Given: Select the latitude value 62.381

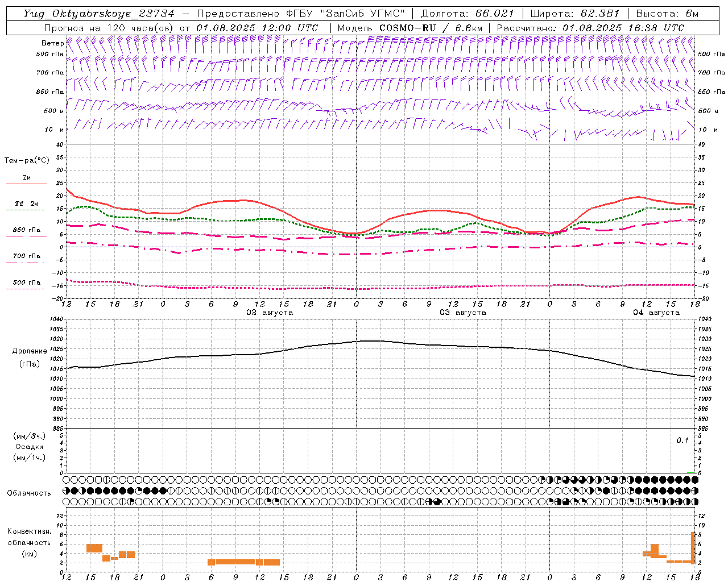Looking at the screenshot, I should pos(600,14).
